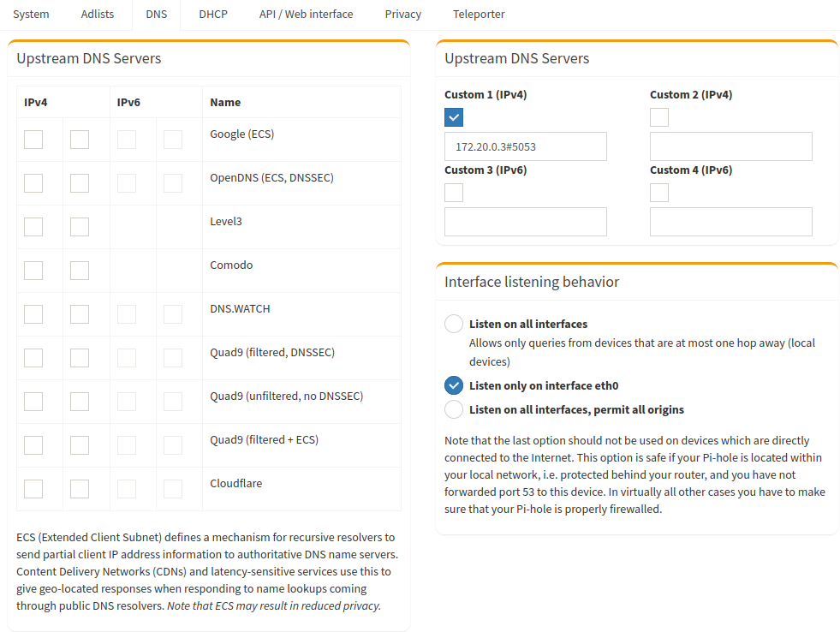
Task: Focus the Custom 2 (IPv4) address field
Action: (730, 146)
